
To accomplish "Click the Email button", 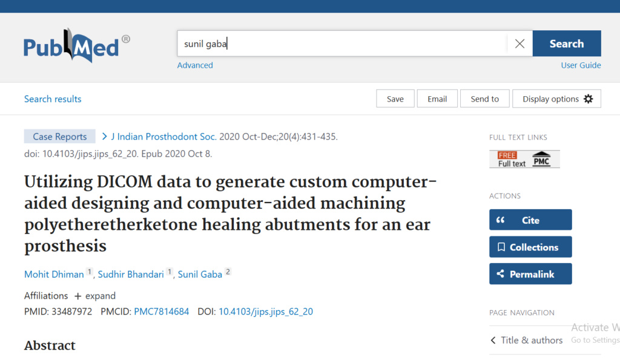I will [437, 99].
